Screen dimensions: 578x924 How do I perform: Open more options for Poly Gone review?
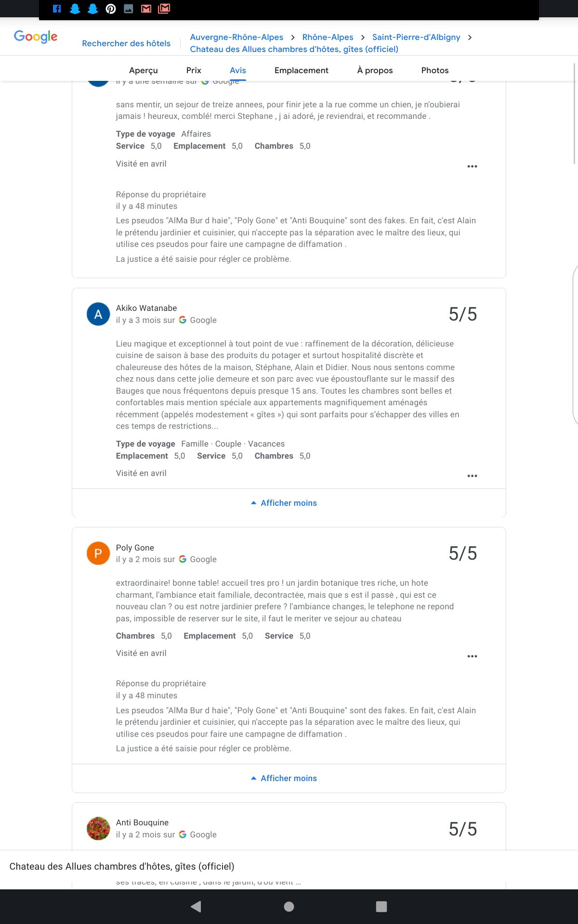(x=472, y=656)
